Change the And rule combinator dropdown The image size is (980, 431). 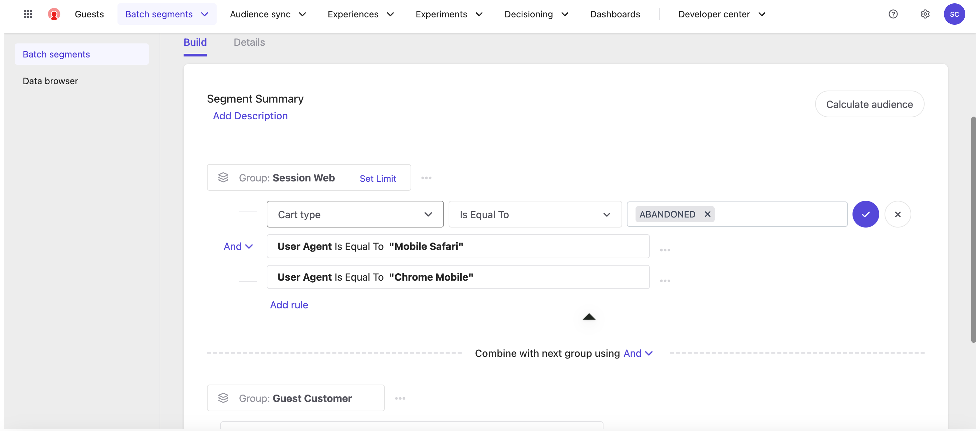coord(238,246)
